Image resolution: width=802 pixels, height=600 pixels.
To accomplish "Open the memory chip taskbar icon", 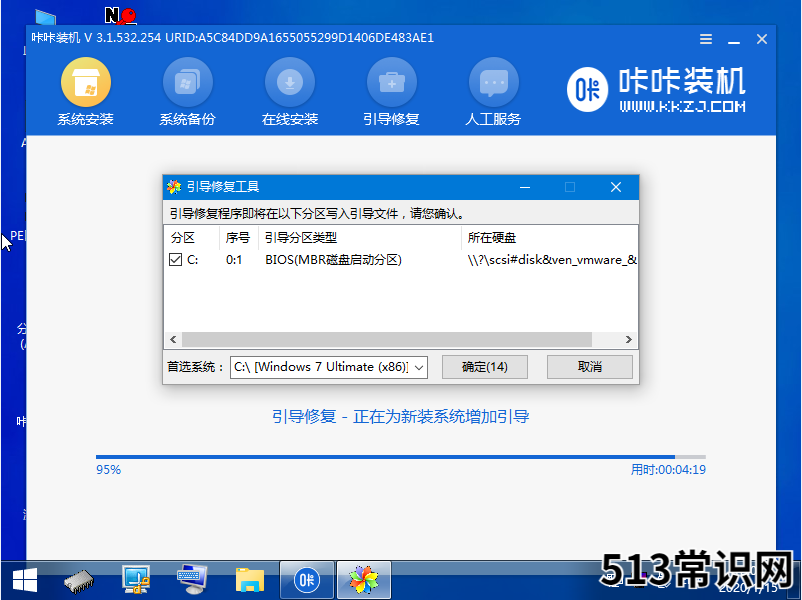I will 79,581.
